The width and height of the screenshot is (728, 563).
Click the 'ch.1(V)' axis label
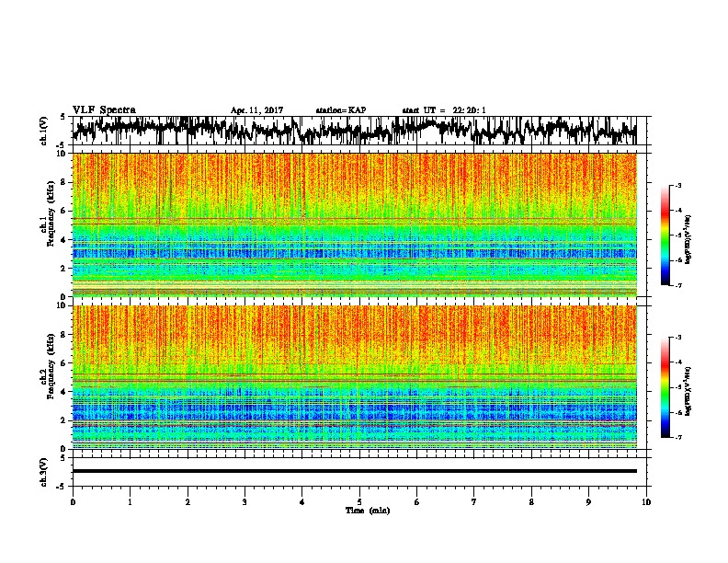[44, 131]
